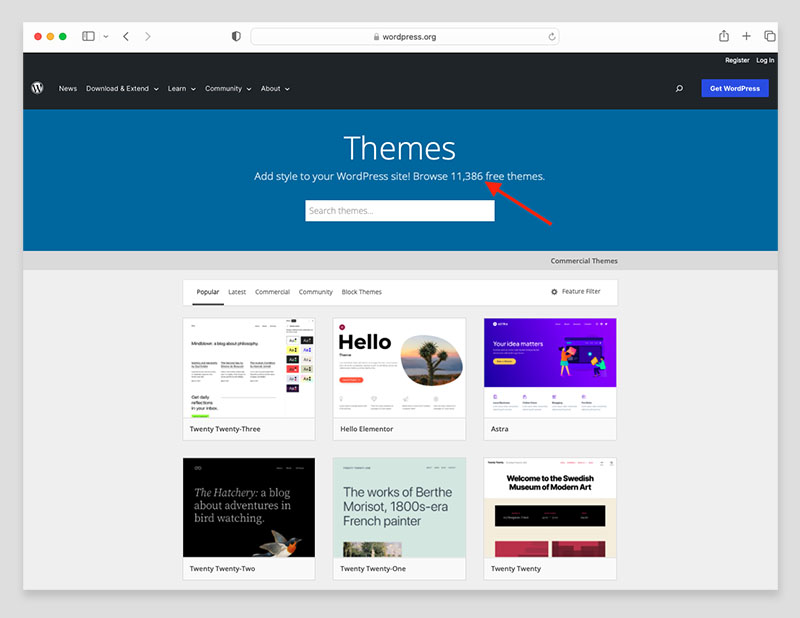Click the wordpress.org address bar

[x=405, y=37]
